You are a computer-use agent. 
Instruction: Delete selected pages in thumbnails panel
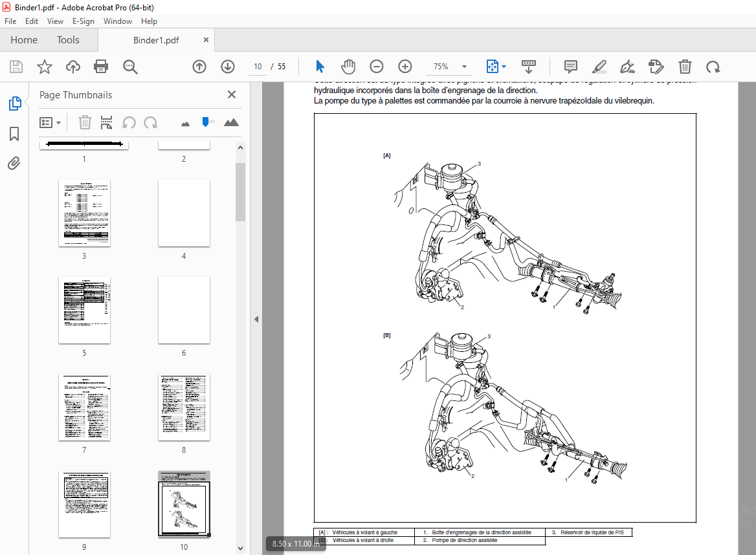coord(85,122)
